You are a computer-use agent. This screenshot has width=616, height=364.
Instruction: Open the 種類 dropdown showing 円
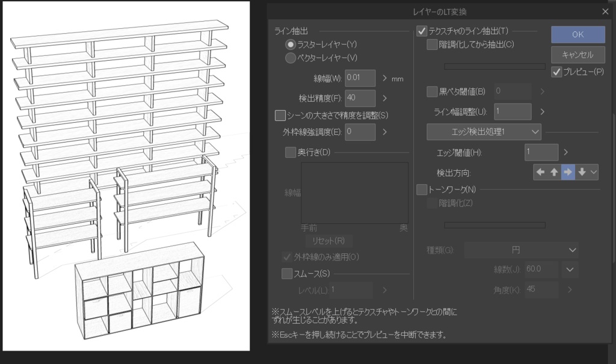click(x=521, y=250)
